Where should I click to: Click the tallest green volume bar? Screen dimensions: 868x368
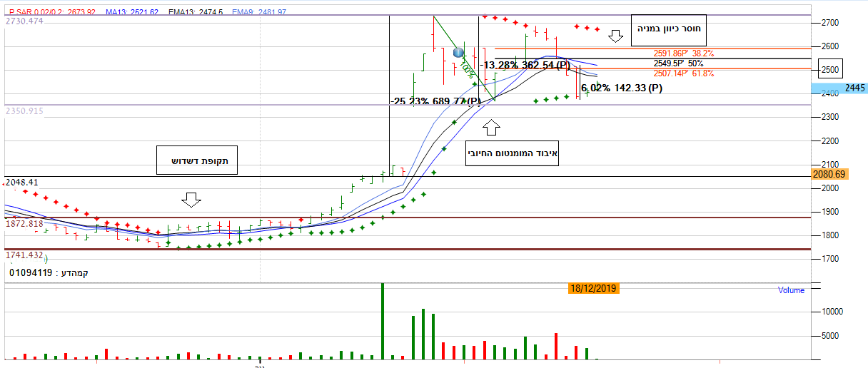coord(383,321)
